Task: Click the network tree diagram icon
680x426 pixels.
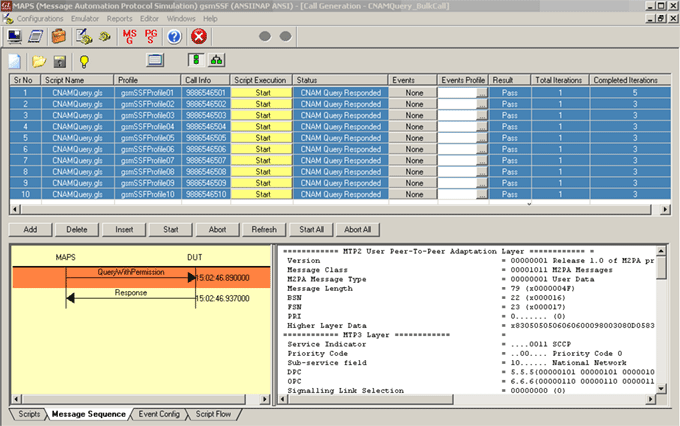Action: (217, 62)
